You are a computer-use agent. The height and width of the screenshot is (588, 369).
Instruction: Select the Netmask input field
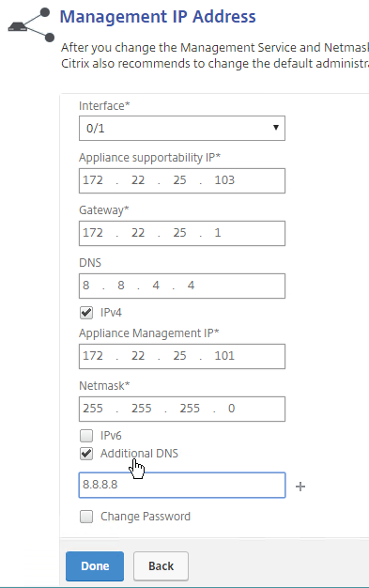click(x=182, y=409)
